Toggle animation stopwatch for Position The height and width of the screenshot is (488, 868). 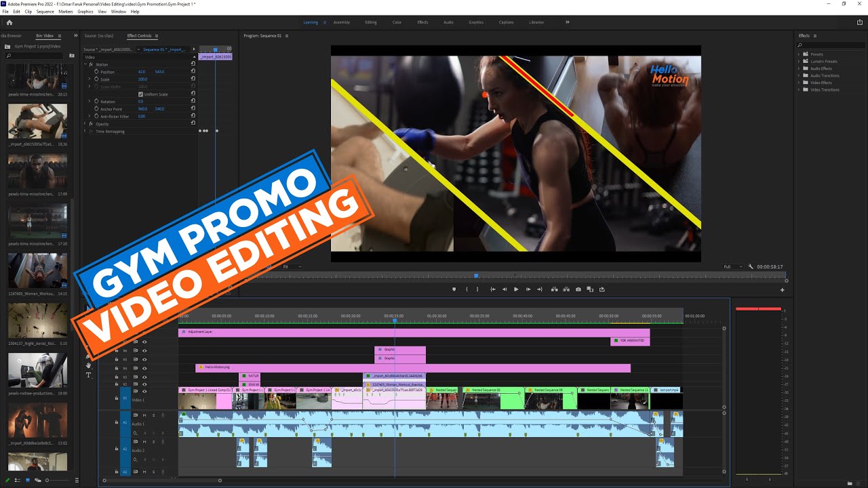pos(96,72)
